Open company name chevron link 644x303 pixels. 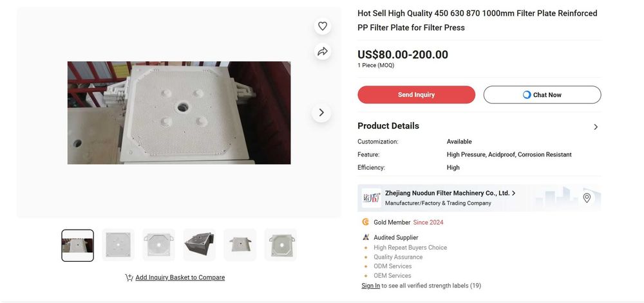pyautogui.click(x=513, y=193)
